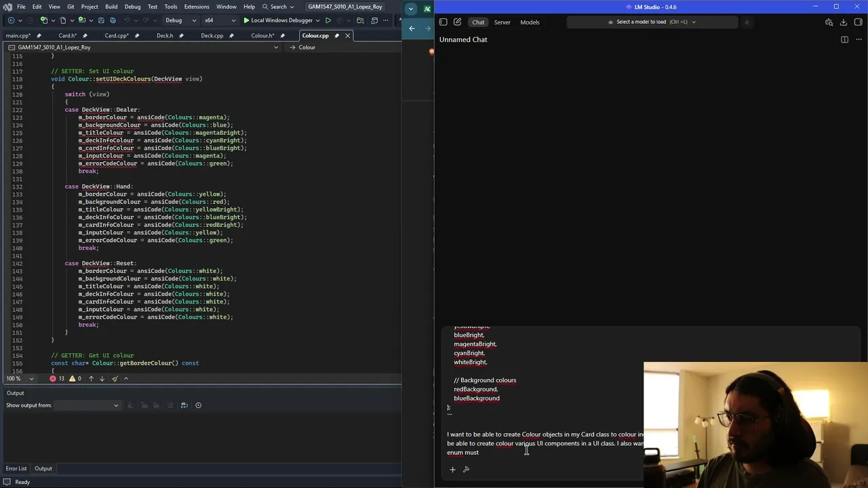This screenshot has width=868, height=488.
Task: Click the status bar notification icon beside Ready
Action: (7, 482)
